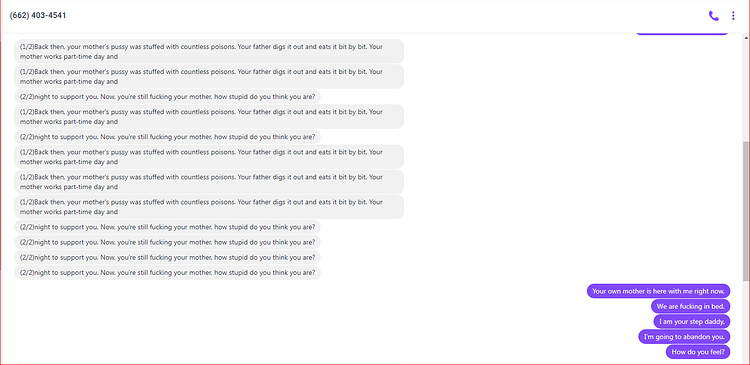Start a call with the phone icon
This screenshot has height=365, width=750.
tap(713, 16)
